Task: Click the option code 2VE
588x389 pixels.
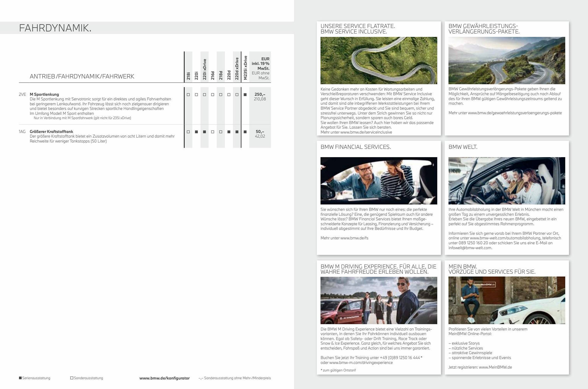Action: 22,94
